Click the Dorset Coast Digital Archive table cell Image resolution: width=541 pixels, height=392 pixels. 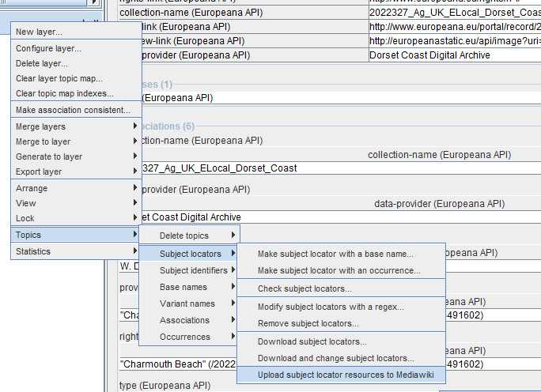pyautogui.click(x=455, y=55)
